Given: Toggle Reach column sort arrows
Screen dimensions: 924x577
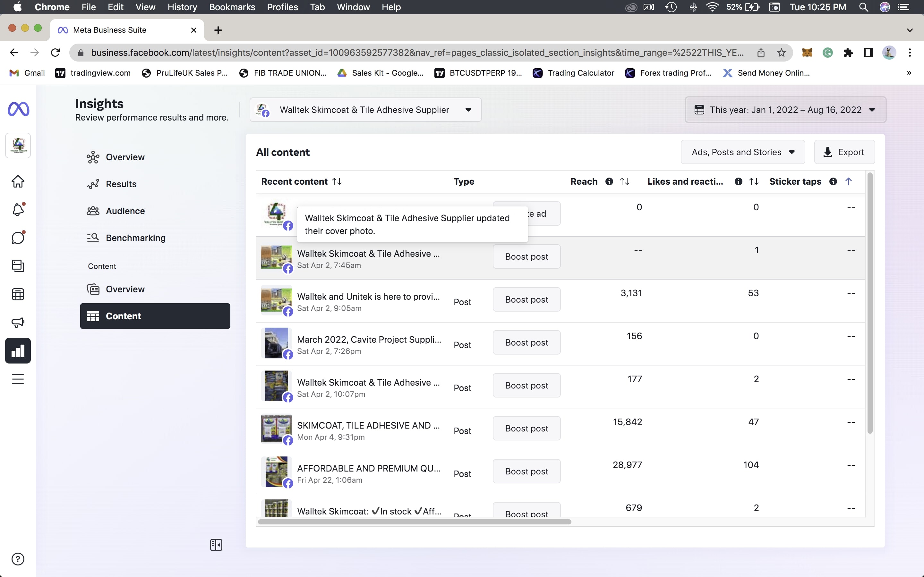Looking at the screenshot, I should click(625, 182).
